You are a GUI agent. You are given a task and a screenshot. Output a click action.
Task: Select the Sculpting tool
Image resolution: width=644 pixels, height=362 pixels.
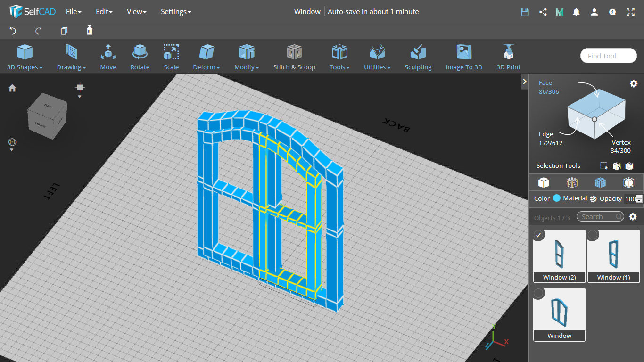[x=418, y=57]
